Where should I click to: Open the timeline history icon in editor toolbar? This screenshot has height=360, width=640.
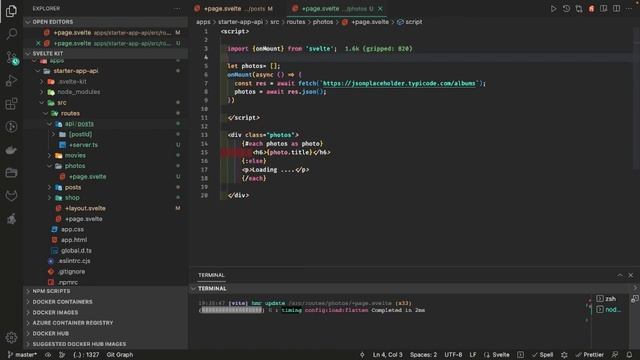point(566,9)
